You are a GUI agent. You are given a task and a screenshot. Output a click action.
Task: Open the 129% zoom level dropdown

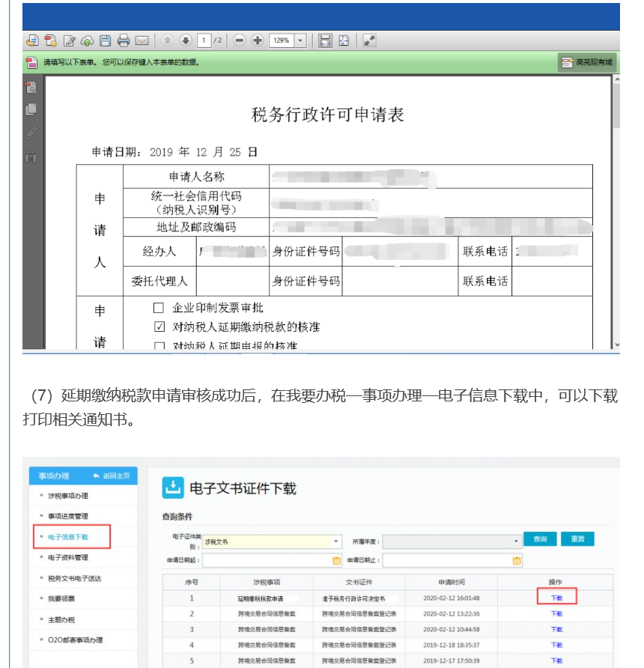pyautogui.click(x=300, y=40)
